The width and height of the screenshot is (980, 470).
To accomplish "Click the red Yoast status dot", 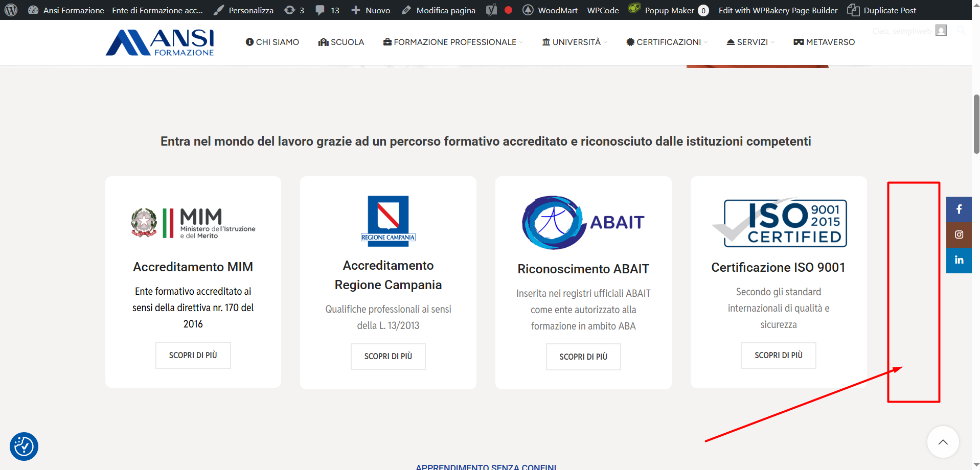I will [508, 10].
